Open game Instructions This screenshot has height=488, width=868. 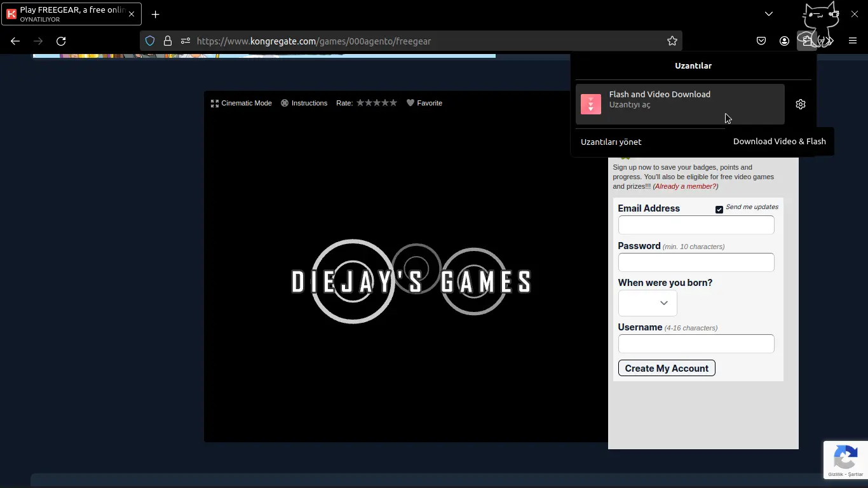304,103
